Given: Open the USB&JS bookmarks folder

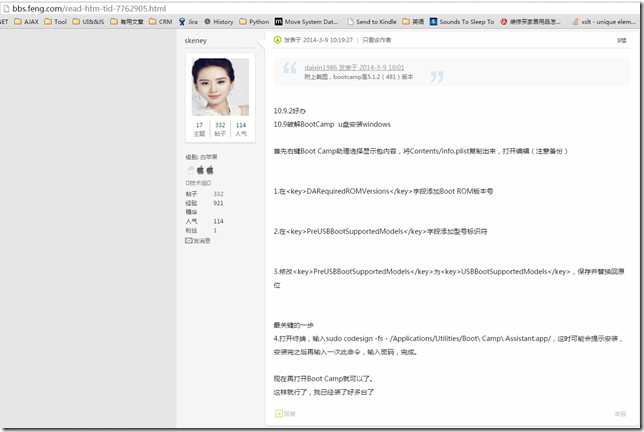Looking at the screenshot, I should pyautogui.click(x=88, y=21).
